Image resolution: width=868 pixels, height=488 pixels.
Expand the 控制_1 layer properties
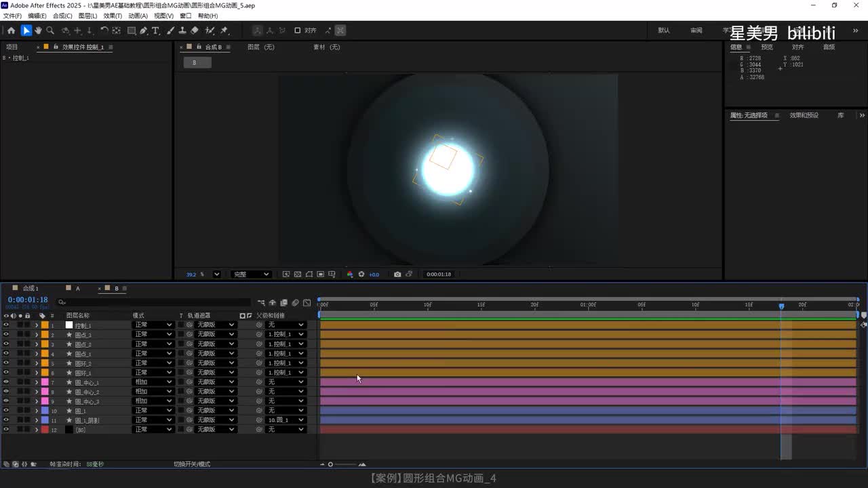click(x=37, y=325)
